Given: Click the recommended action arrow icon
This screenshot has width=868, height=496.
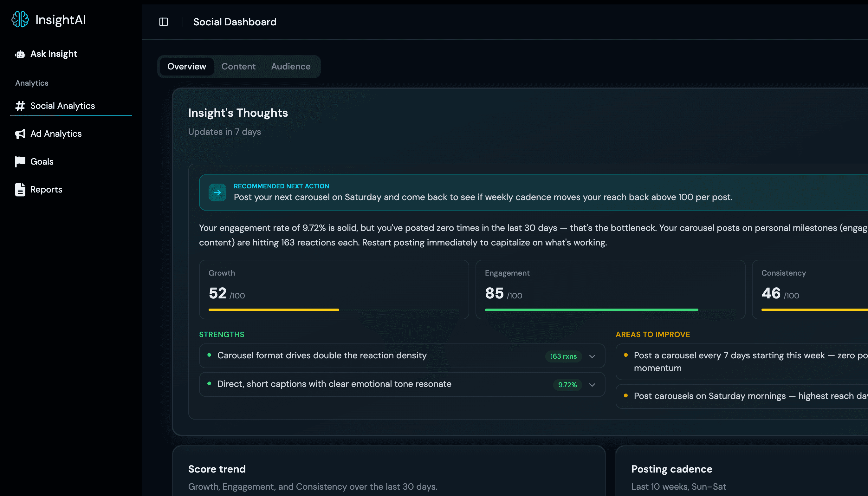Looking at the screenshot, I should click(217, 193).
